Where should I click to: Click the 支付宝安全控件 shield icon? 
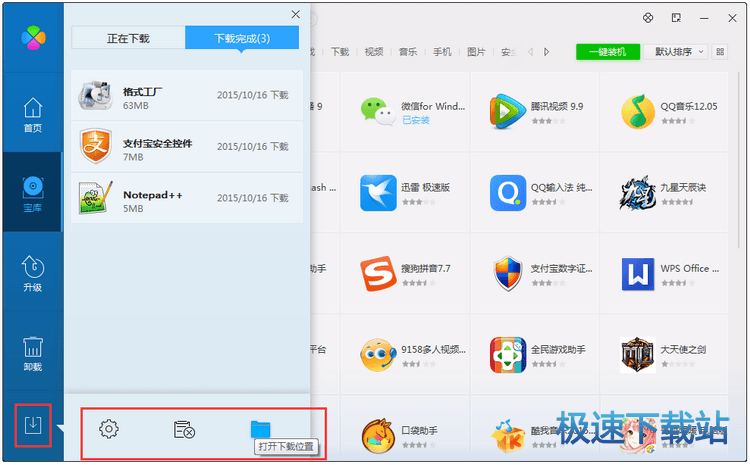point(96,146)
